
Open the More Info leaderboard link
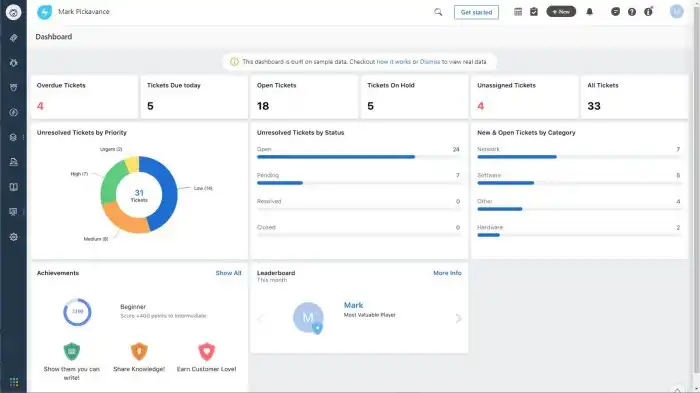447,273
